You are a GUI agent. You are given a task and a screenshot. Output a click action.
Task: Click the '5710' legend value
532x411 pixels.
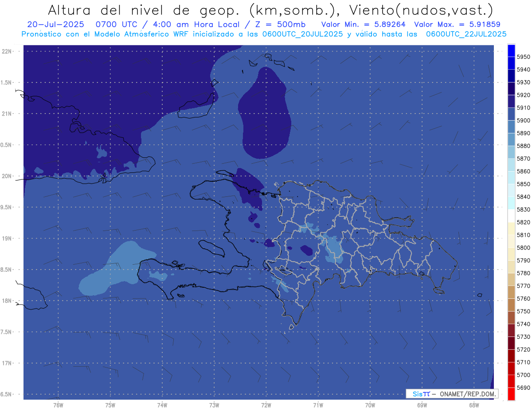(524, 362)
